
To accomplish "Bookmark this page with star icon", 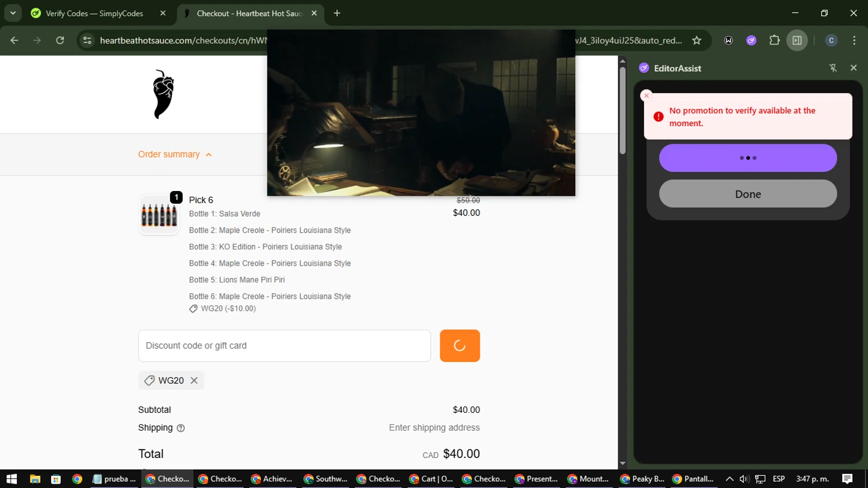I will click(x=697, y=40).
